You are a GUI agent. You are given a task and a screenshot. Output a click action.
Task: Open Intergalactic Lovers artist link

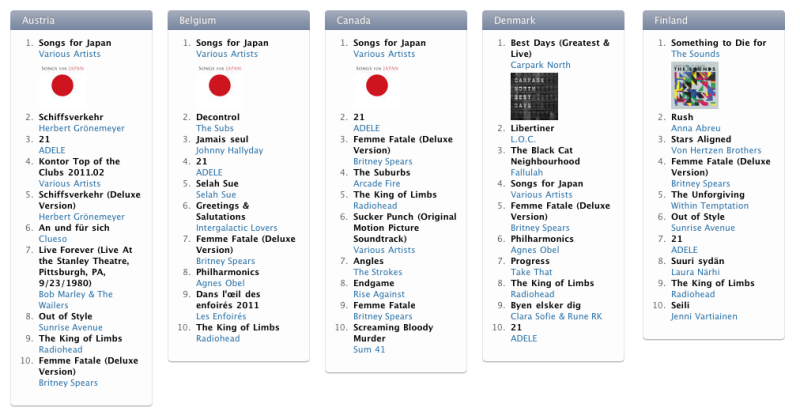pyautogui.click(x=237, y=228)
